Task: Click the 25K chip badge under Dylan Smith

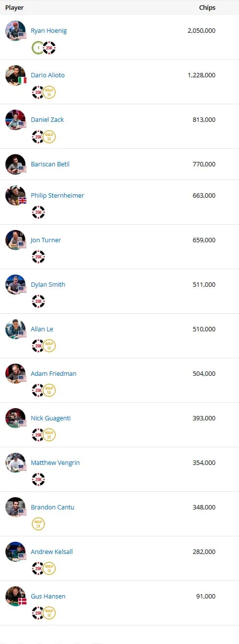Action: pos(38,301)
